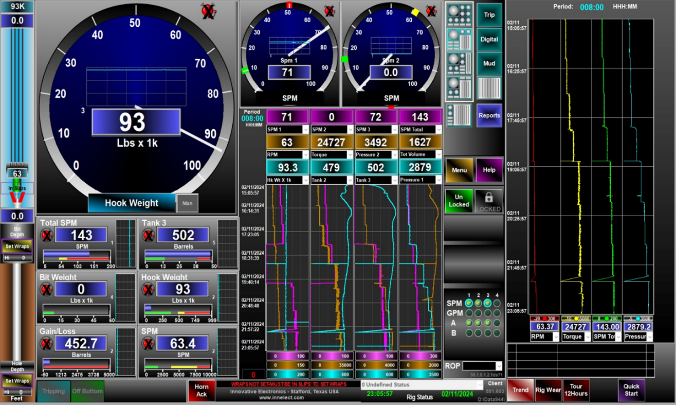Screen dimensions: 676x405
Task: Silence the Total SPM alarm icon
Action: pyautogui.click(x=47, y=236)
